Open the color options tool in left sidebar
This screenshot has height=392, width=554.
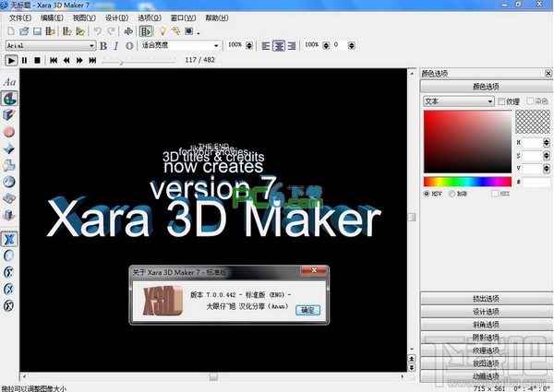(x=9, y=98)
